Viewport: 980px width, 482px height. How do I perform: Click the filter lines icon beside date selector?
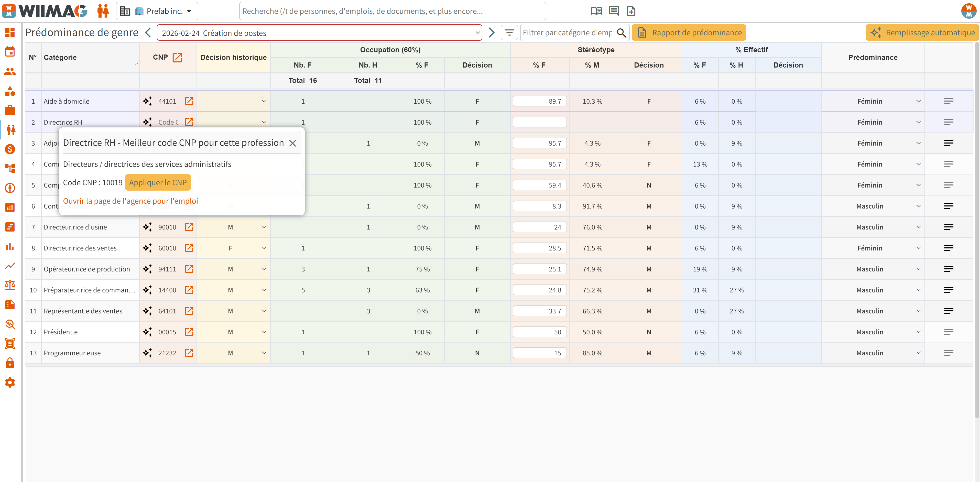click(509, 33)
